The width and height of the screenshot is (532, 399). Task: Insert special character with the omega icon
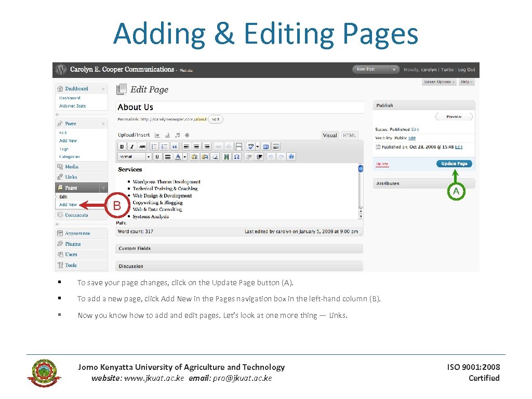[237, 156]
